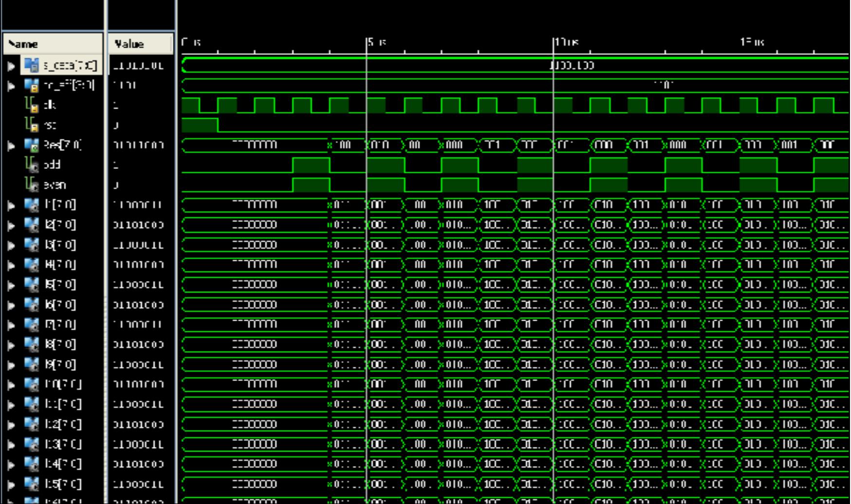The height and width of the screenshot is (504, 851).
Task: Click the Name column header
Action: [53, 44]
